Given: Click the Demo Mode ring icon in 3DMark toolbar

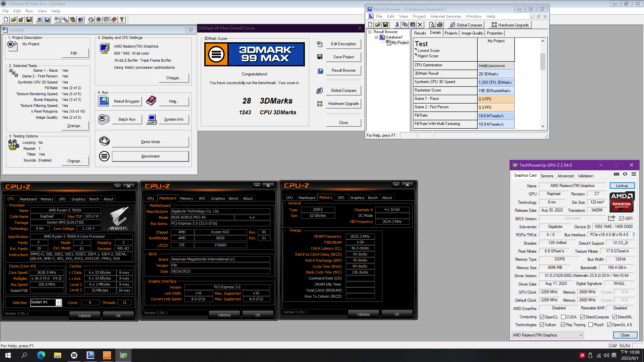Looking at the screenshot, I should pos(91,20).
